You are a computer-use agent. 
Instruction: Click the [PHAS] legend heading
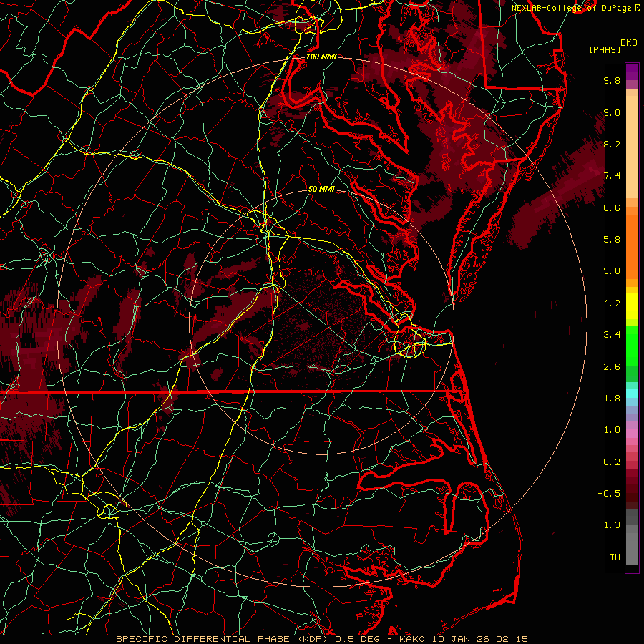tap(605, 49)
